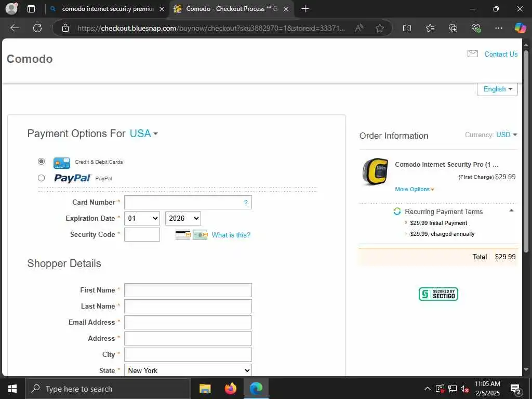Reload the checkout page

tap(37, 28)
